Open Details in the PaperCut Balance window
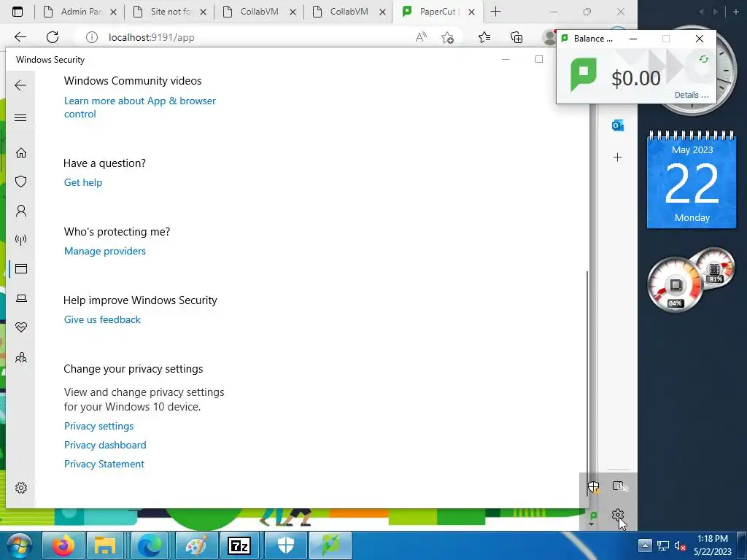The height and width of the screenshot is (560, 747). pos(692,95)
